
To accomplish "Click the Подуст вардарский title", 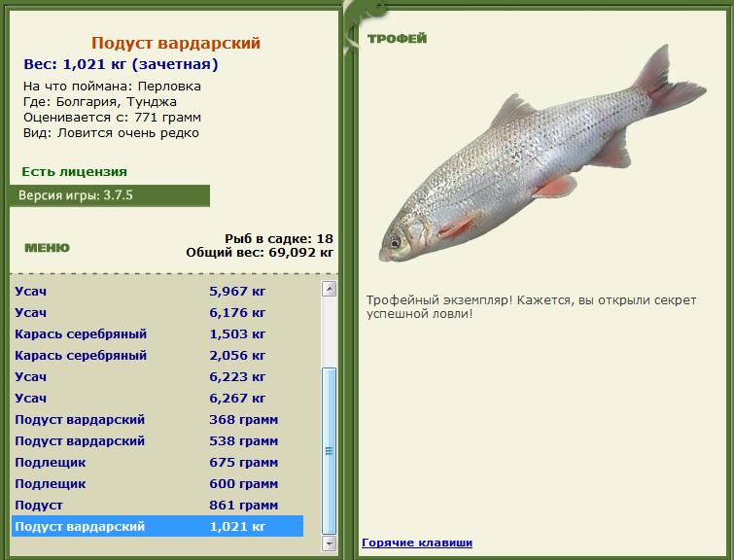I will tap(176, 43).
